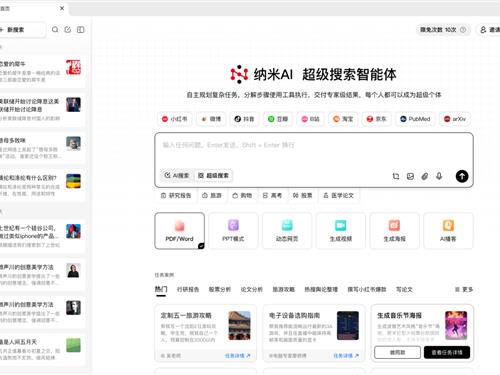The width and height of the screenshot is (500, 375).
Task: Click the paperclip attachment icon
Action: point(425,176)
